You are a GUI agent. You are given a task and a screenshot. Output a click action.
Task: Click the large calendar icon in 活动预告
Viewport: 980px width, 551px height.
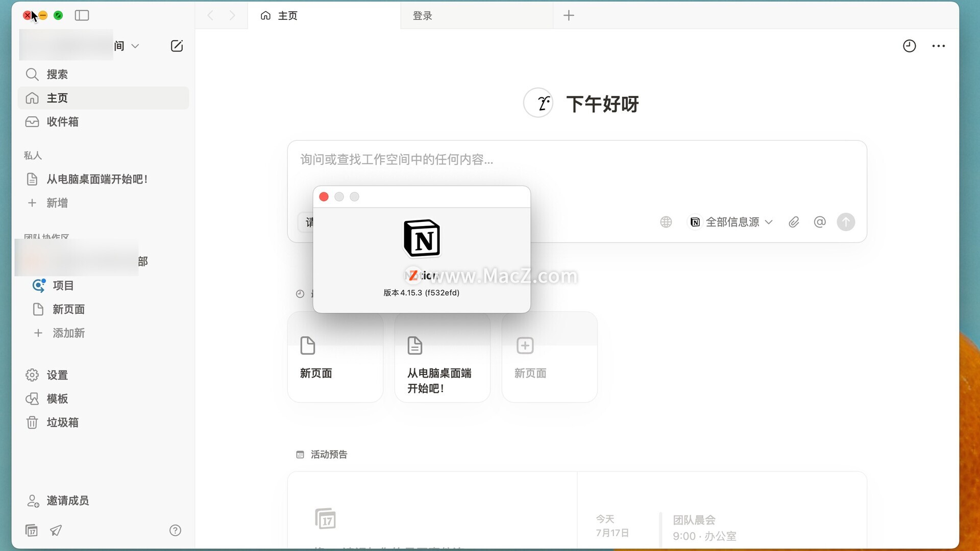click(x=325, y=519)
